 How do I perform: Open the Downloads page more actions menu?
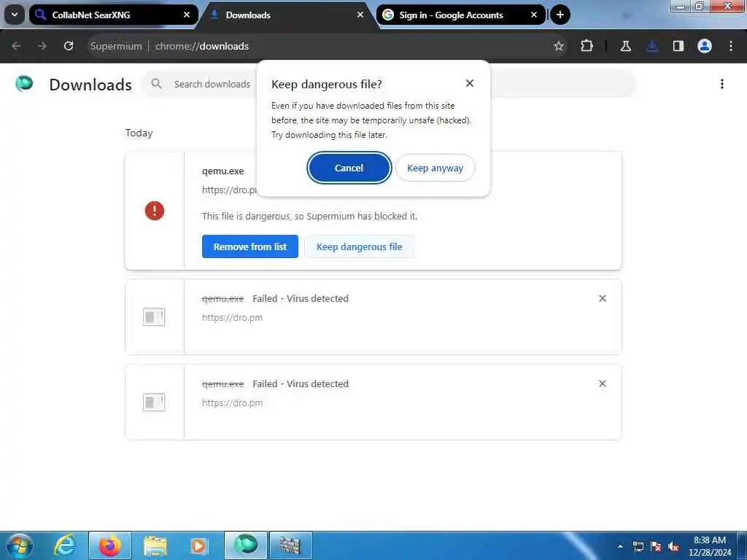(x=722, y=84)
